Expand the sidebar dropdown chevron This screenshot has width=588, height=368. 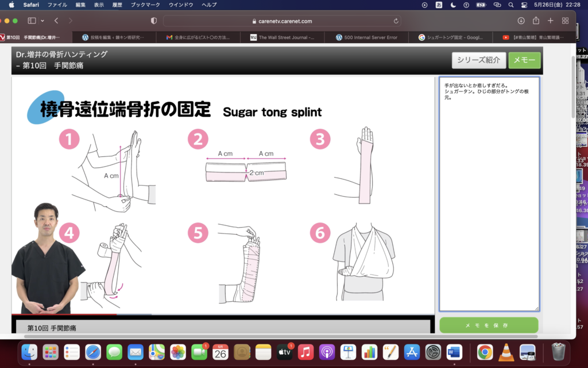(42, 21)
